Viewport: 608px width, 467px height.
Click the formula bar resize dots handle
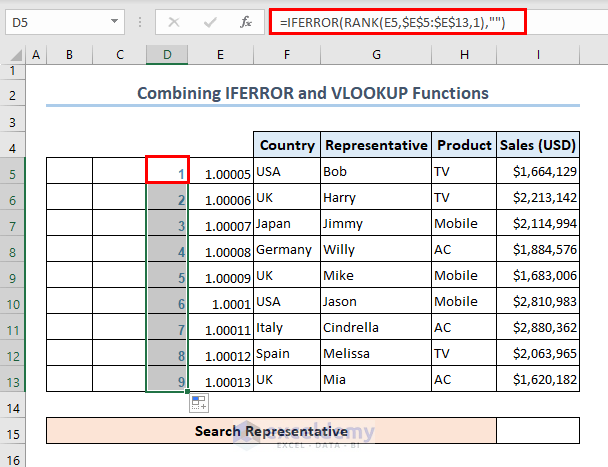point(140,22)
